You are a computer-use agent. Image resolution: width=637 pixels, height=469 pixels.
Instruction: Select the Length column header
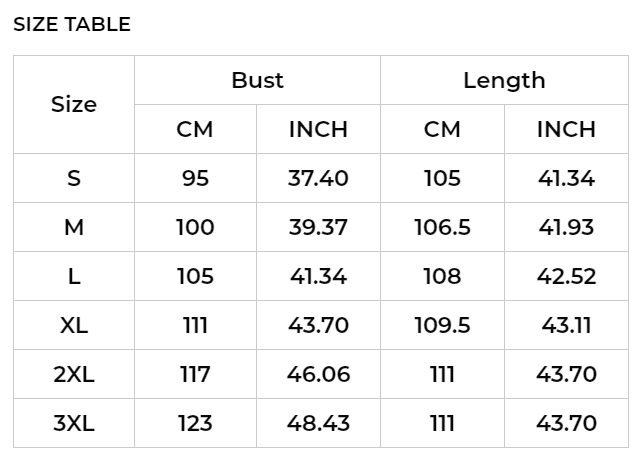[504, 80]
